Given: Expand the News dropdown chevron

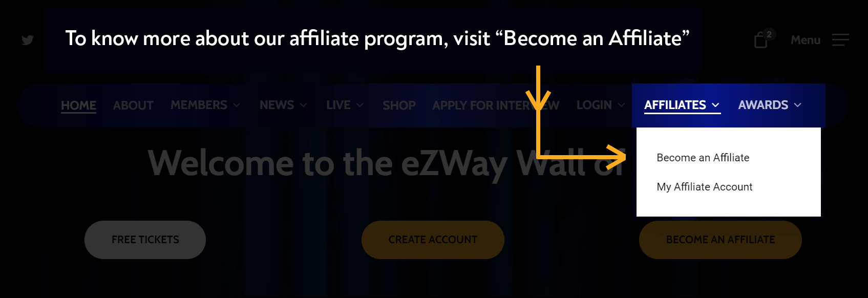Looking at the screenshot, I should click(x=304, y=105).
